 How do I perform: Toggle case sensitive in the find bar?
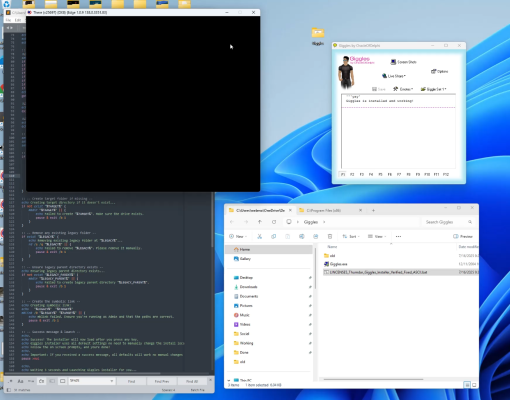tap(20, 381)
